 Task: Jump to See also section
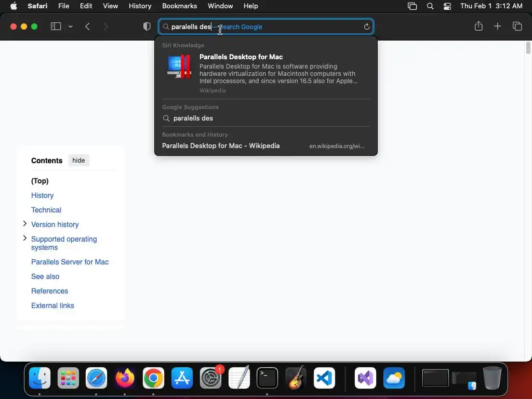[x=45, y=276]
